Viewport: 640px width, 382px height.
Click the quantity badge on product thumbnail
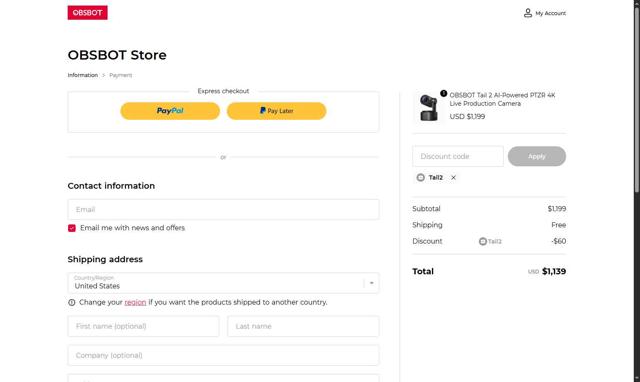click(443, 93)
